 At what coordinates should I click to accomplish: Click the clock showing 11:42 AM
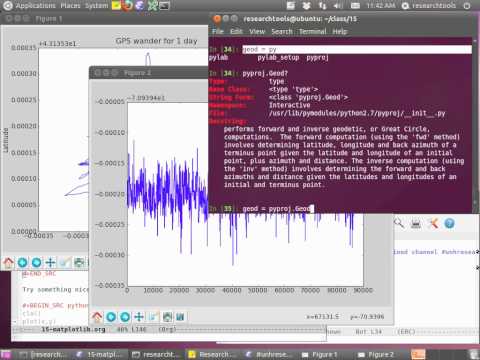(381, 6)
